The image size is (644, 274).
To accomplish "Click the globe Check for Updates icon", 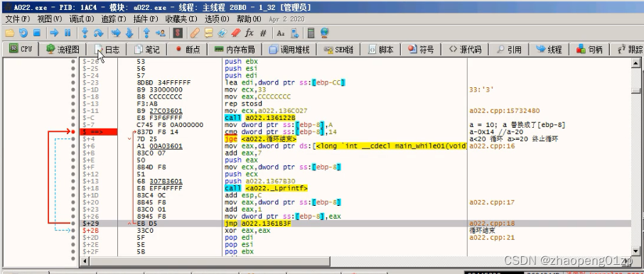I will point(324,33).
